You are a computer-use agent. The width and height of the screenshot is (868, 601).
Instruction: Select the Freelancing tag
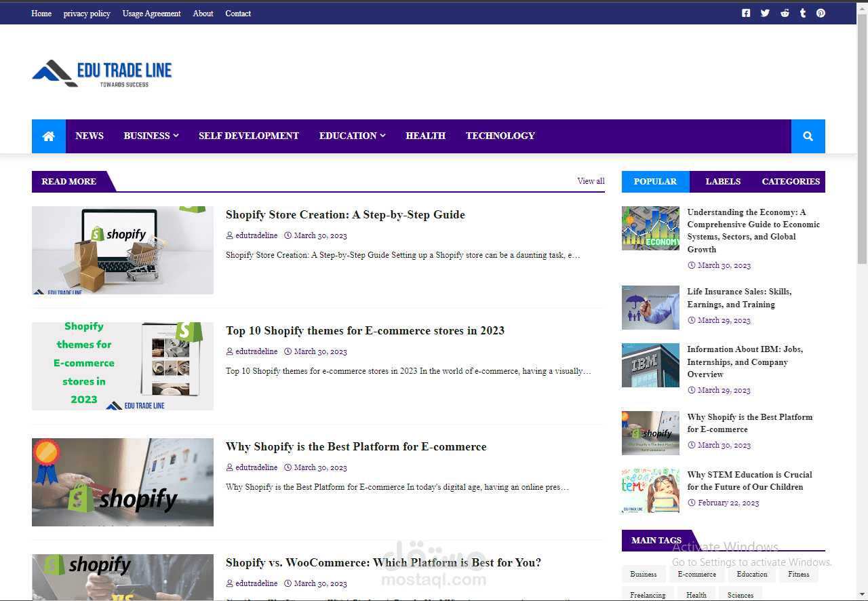[x=648, y=595]
